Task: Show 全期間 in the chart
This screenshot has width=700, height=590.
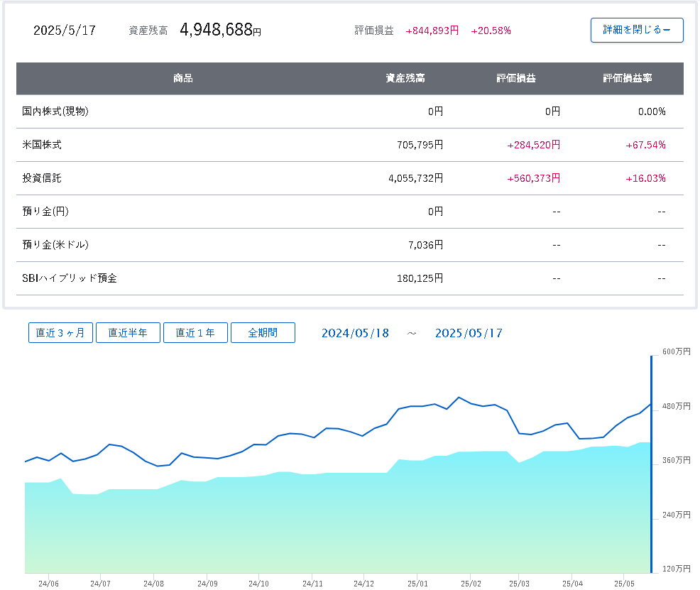Action: [263, 332]
